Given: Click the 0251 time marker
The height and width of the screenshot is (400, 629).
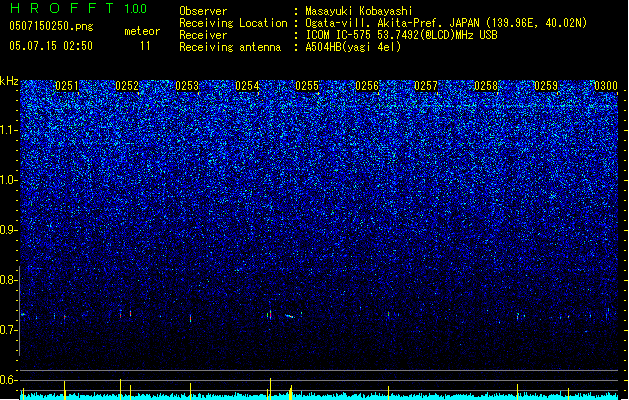Looking at the screenshot, I should tap(67, 86).
